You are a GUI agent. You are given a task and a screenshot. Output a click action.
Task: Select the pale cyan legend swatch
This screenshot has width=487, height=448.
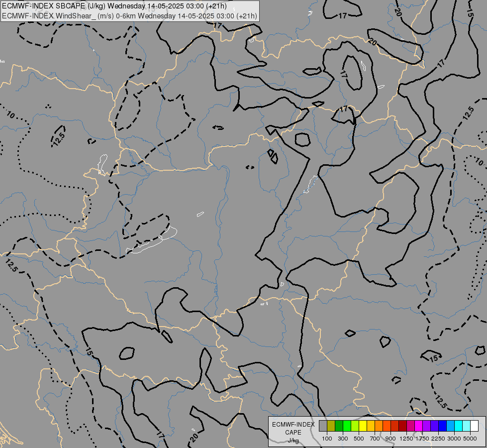(x=467, y=426)
